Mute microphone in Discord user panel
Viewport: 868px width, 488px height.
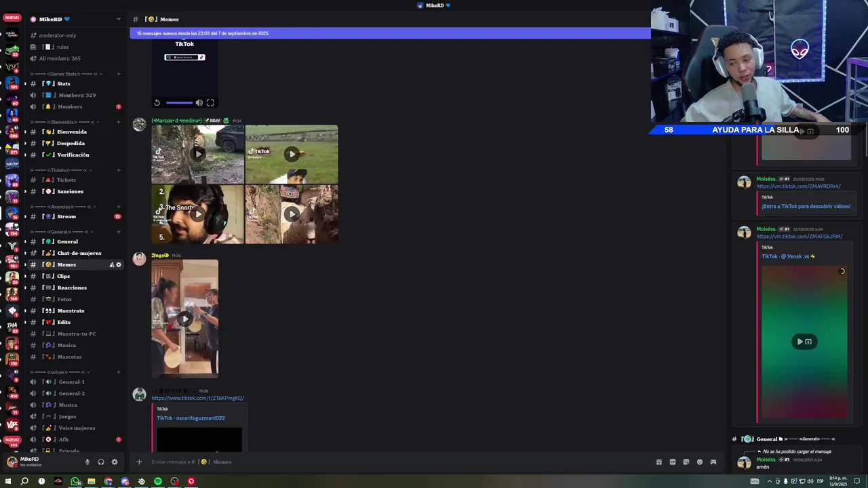click(87, 462)
